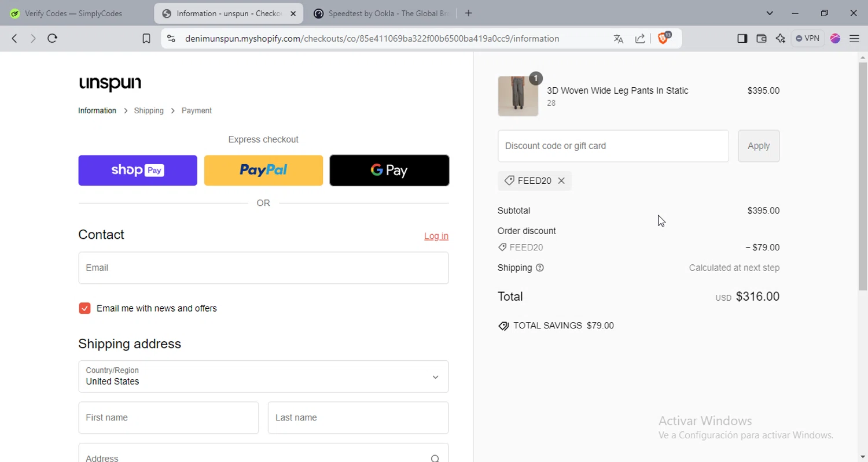Reload the checkout page
868x462 pixels.
tap(52, 38)
